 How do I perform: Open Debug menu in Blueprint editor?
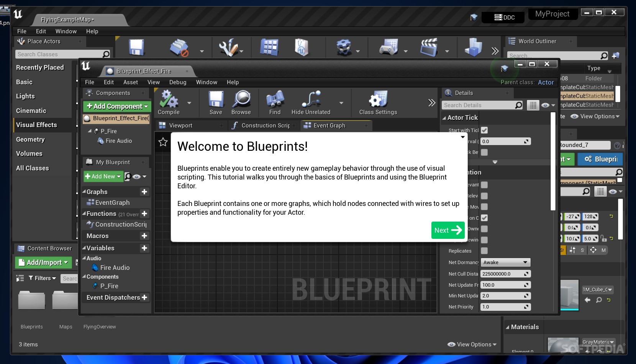pyautogui.click(x=178, y=82)
